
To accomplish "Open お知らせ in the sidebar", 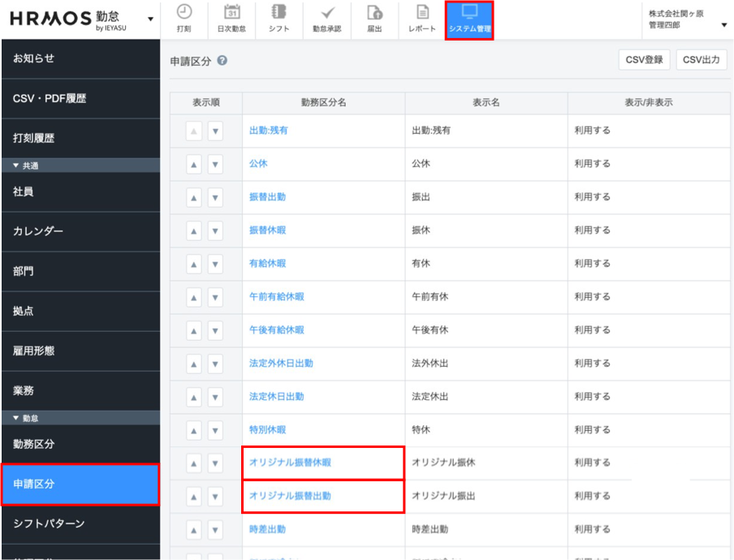I will click(x=80, y=58).
